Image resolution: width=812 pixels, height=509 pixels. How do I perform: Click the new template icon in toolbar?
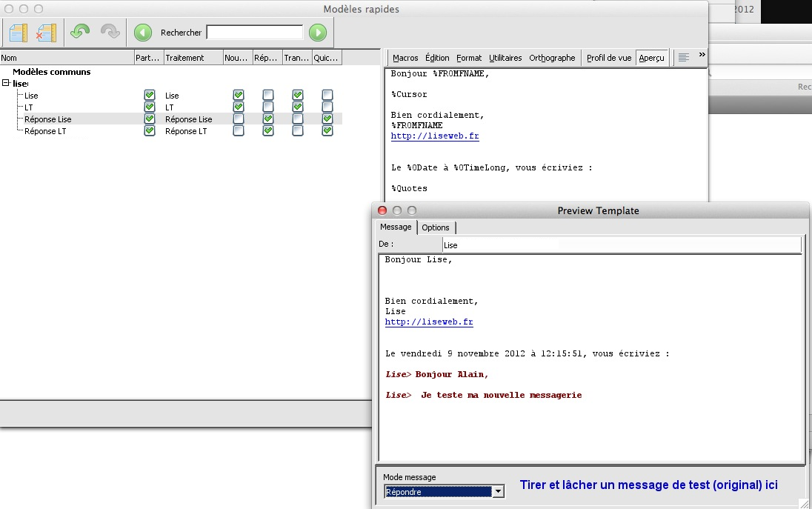click(19, 33)
